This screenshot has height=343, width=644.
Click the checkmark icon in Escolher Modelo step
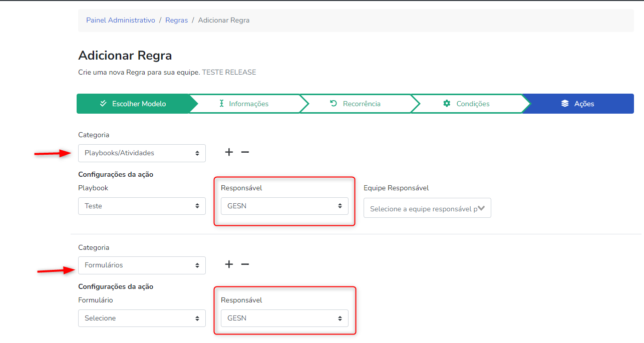click(103, 104)
